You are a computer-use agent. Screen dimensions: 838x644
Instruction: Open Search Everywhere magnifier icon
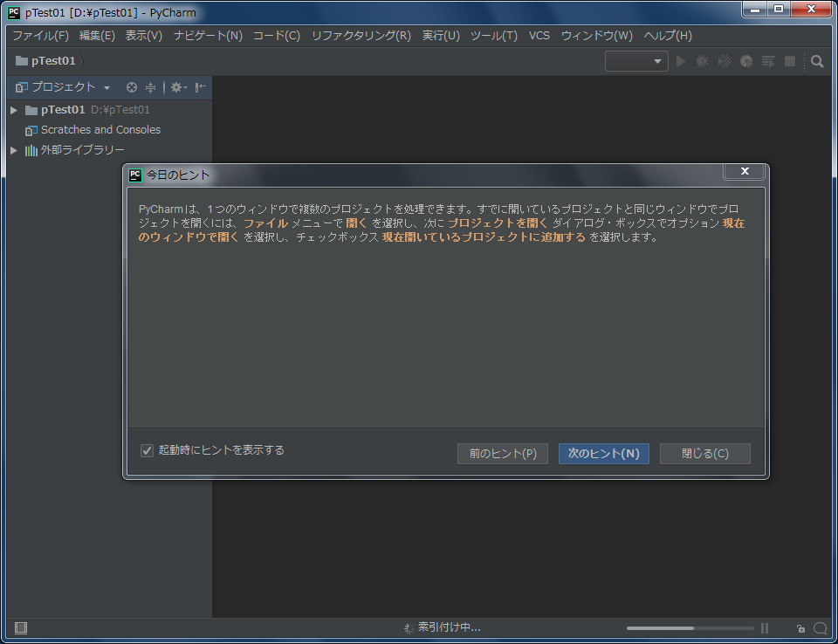(817, 61)
